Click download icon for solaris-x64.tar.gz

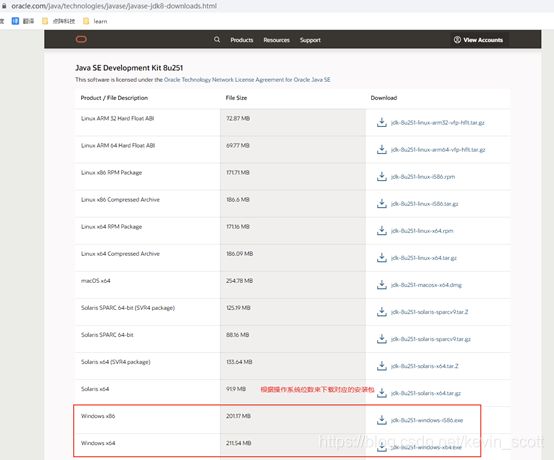click(382, 393)
